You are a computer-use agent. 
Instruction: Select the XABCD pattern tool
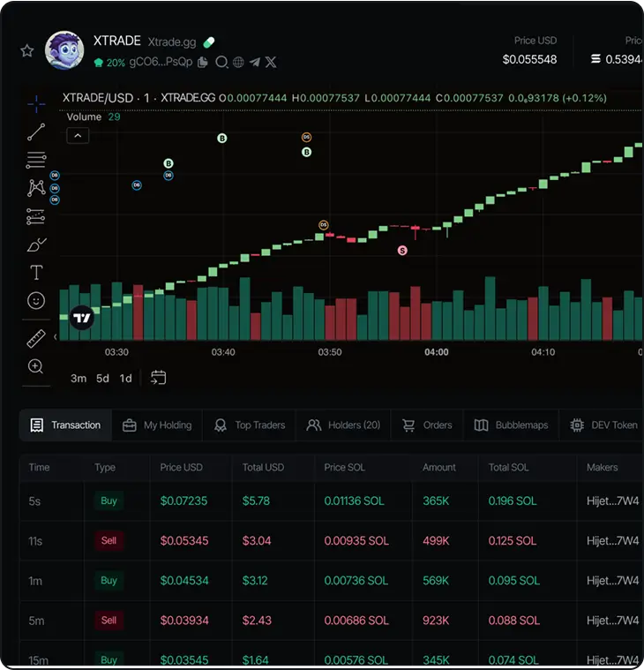pos(36,188)
